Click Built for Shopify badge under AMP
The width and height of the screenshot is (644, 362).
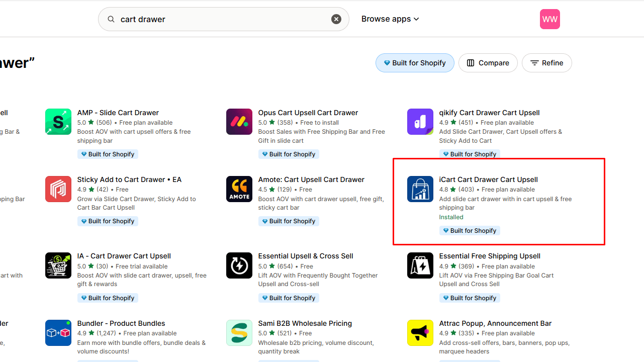pyautogui.click(x=108, y=154)
